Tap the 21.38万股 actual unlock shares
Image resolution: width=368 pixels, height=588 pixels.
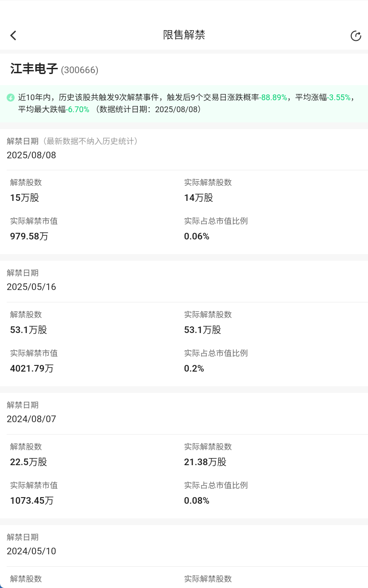click(x=205, y=462)
